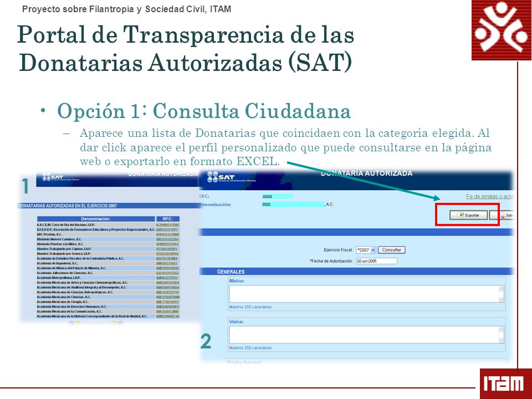Select row "Abriendo Puertas a la Niñez, A.C."

tap(108, 244)
